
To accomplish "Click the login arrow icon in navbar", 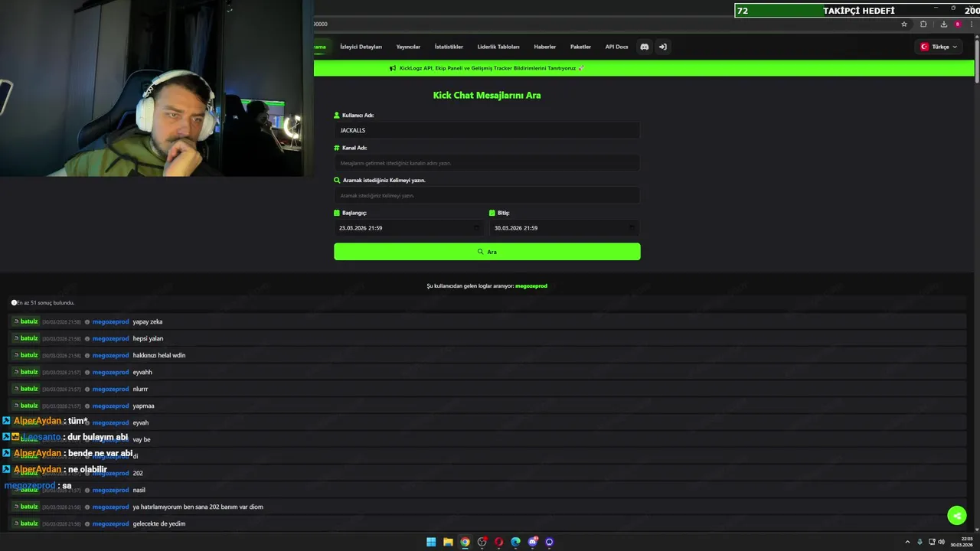I will (663, 47).
